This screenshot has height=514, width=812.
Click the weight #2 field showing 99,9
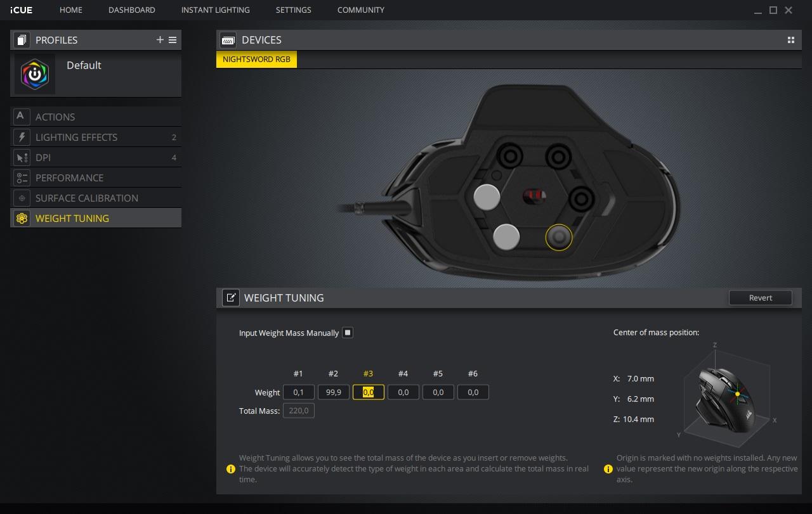click(334, 392)
